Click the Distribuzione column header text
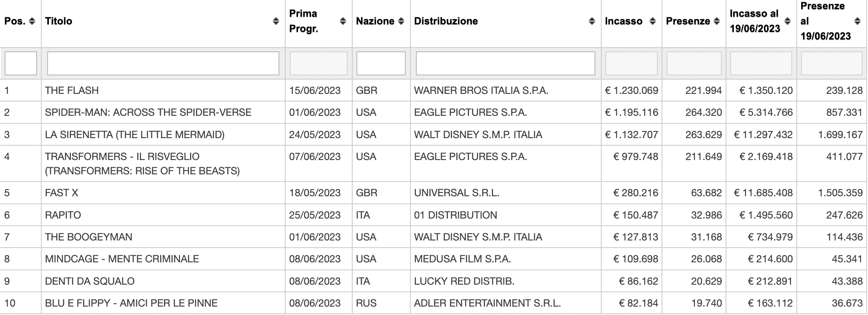Viewport: 868px width, 315px height. 446,21
